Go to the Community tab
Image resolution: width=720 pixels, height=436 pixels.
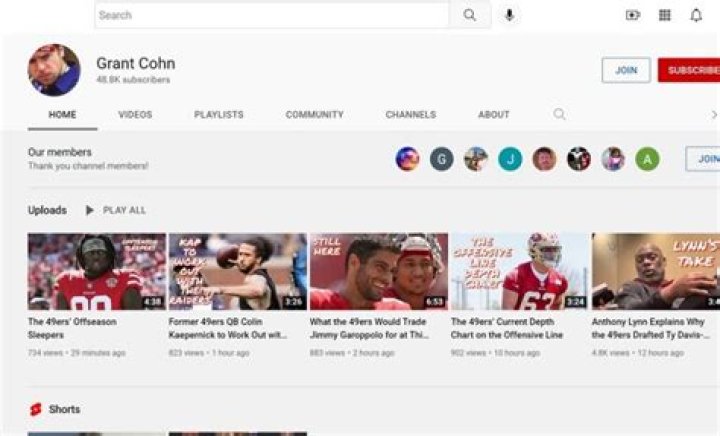click(x=314, y=115)
